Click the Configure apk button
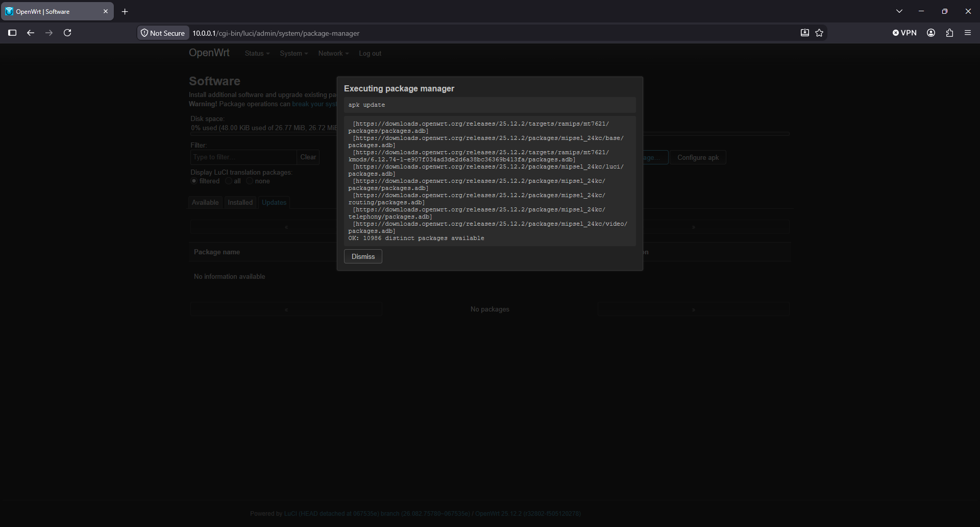Image resolution: width=980 pixels, height=527 pixels. (698, 157)
